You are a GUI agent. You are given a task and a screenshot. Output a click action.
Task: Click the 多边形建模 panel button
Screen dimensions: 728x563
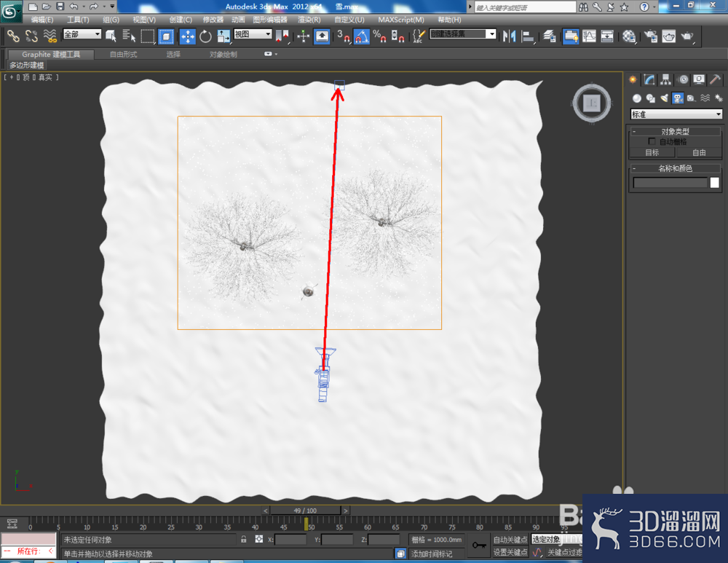click(27, 65)
